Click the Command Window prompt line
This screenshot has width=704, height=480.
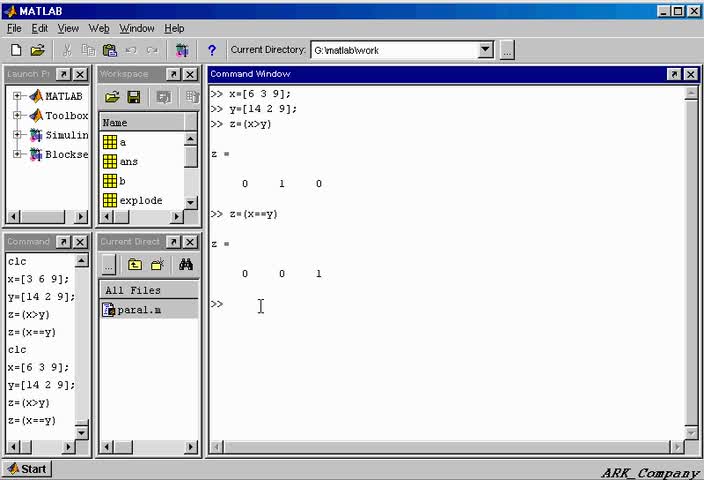[x=447, y=304]
